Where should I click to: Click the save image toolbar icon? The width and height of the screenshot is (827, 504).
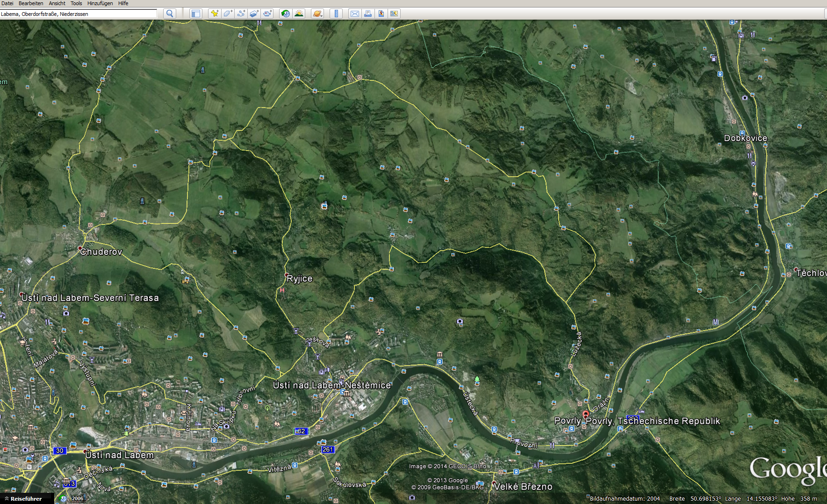coord(381,14)
